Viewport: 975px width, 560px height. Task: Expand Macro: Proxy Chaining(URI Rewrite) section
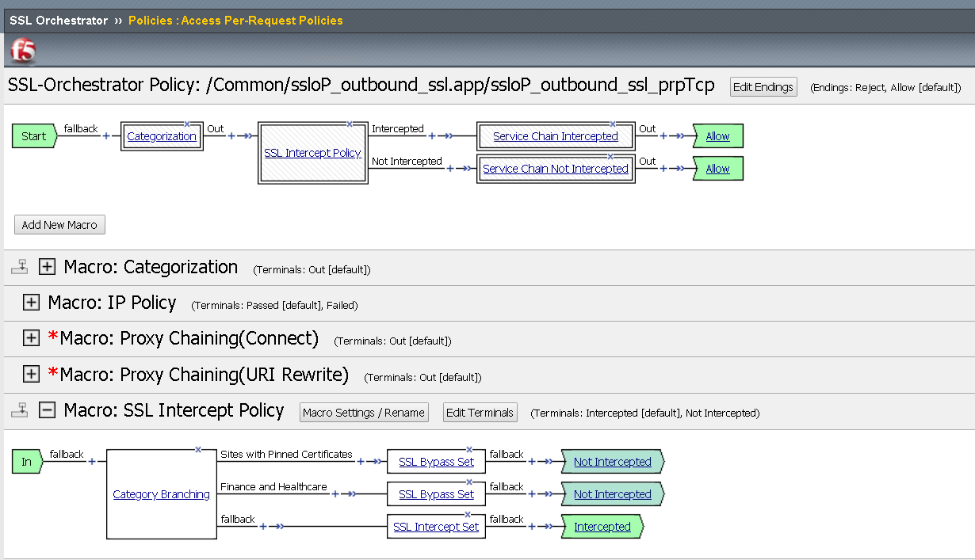tap(31, 374)
